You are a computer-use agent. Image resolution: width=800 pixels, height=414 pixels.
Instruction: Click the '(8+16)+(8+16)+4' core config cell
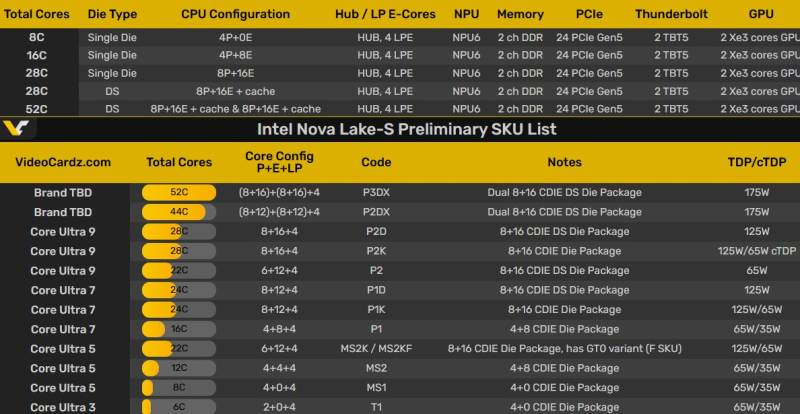pos(280,192)
